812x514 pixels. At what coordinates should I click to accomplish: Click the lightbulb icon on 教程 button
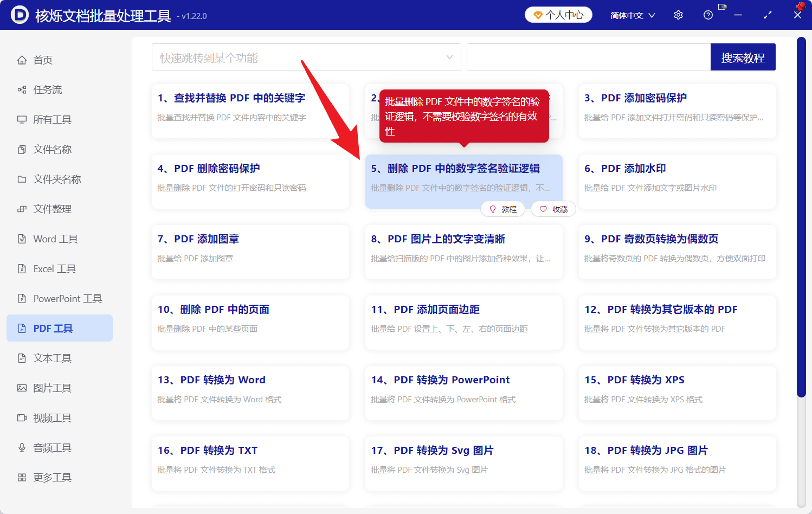(493, 209)
